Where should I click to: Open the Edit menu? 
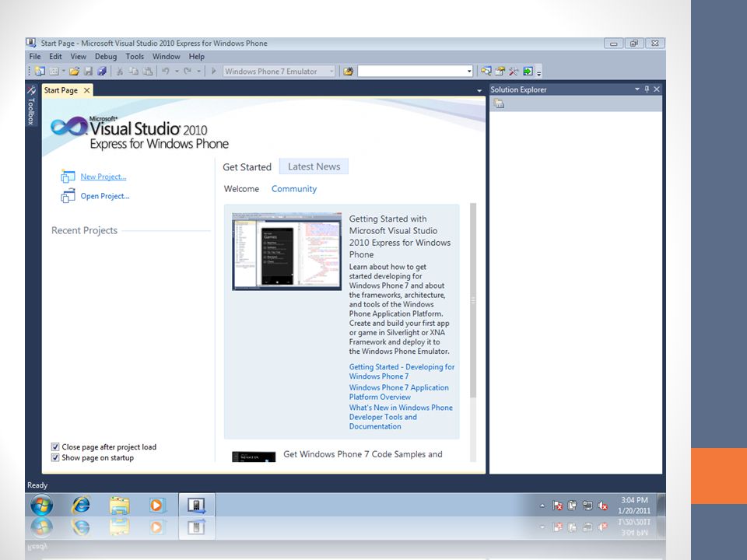(x=55, y=56)
